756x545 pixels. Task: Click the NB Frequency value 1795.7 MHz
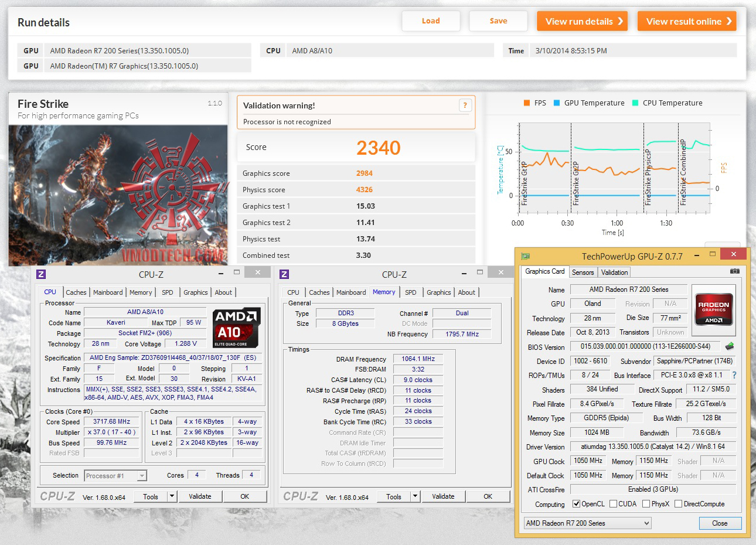pyautogui.click(x=462, y=335)
